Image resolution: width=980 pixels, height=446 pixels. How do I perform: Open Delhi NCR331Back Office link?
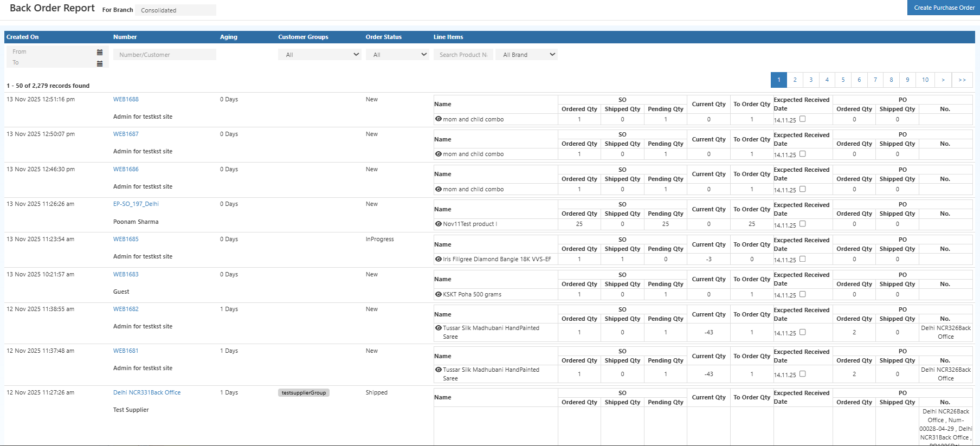147,392
